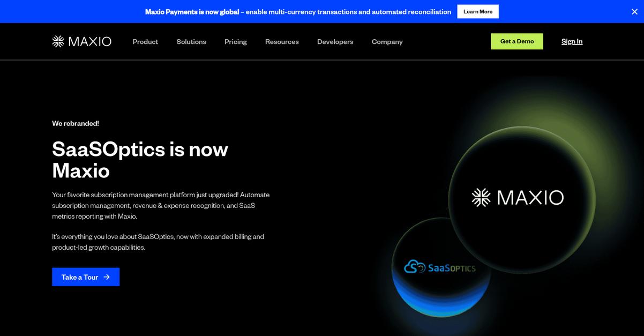Click the SaaSOptics cloud logo
644x336 pixels.
(440, 266)
